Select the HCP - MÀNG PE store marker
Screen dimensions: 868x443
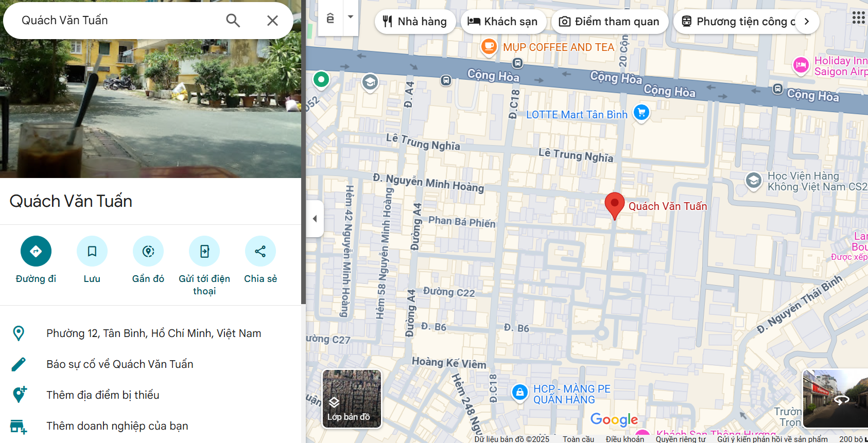coord(520,393)
